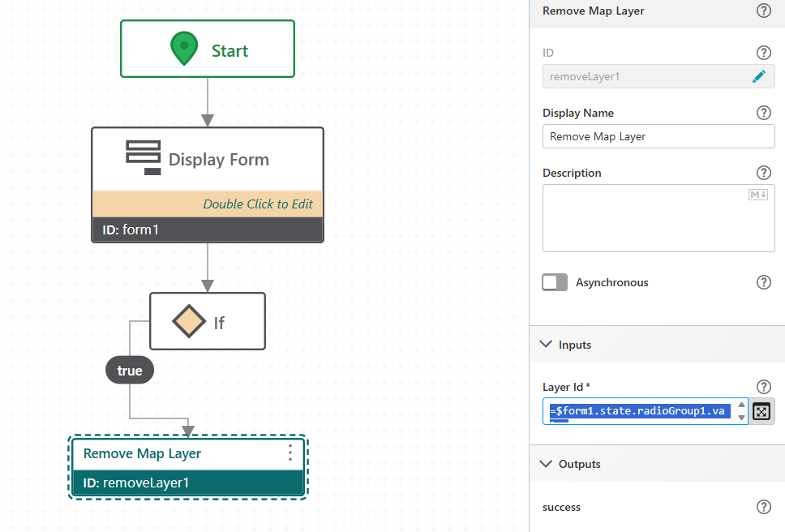Click the read-only removeLayer1 ID field
The height and width of the screenshot is (532, 785).
[658, 76]
